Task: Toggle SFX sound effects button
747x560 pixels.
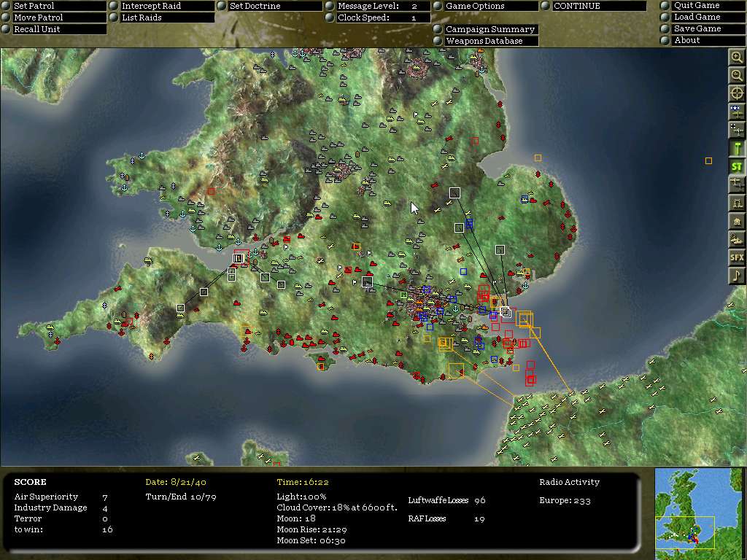Action: [x=737, y=257]
